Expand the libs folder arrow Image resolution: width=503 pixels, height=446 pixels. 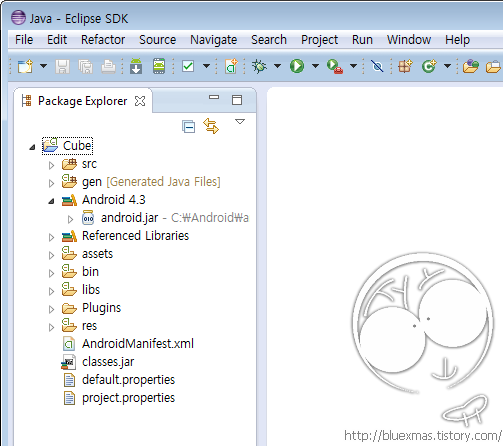pos(51,291)
